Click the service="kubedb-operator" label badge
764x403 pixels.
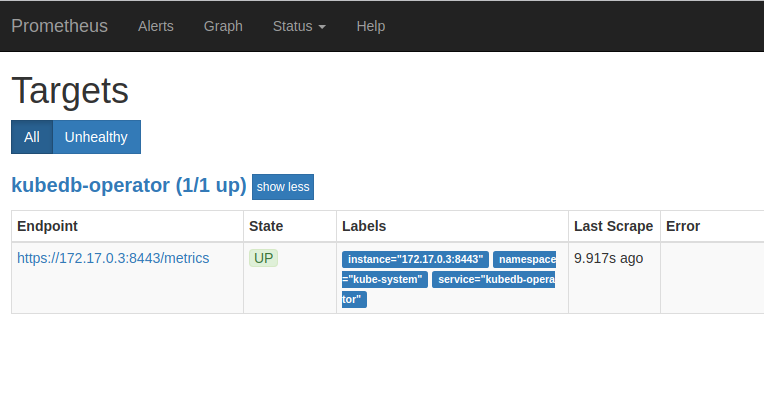tap(495, 279)
